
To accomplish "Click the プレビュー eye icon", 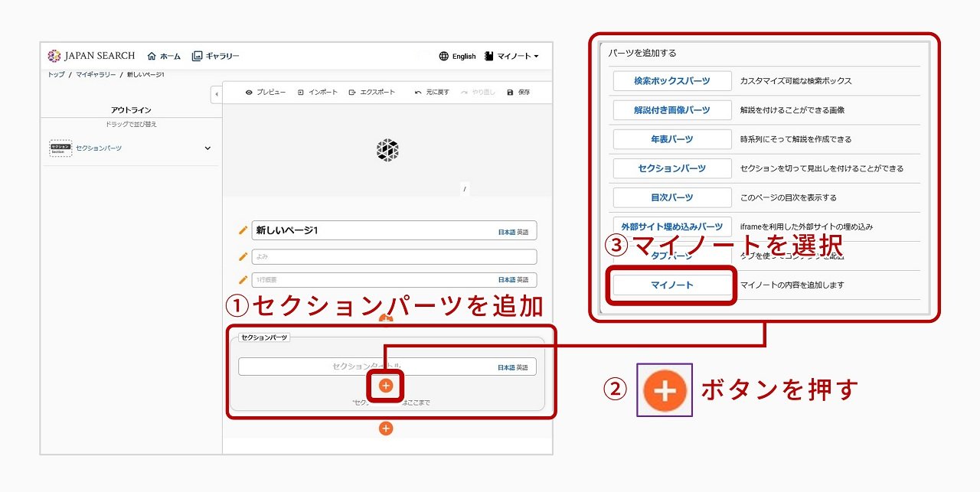I will click(x=249, y=93).
